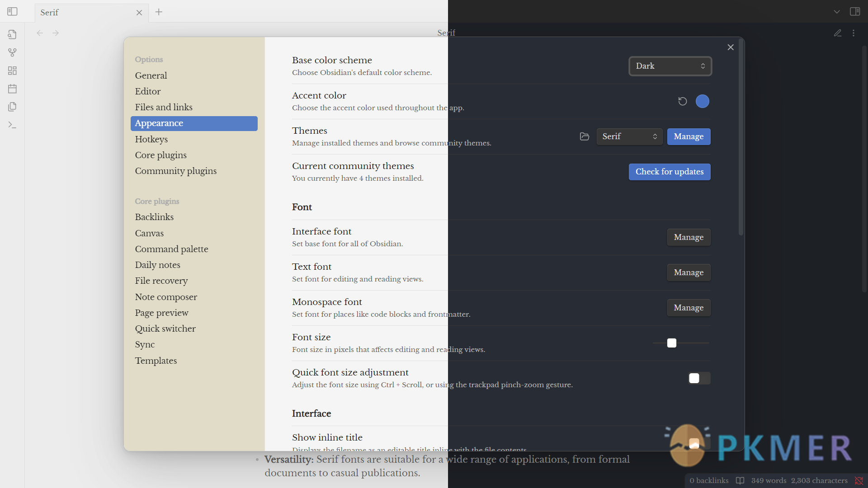Open Quick switcher plugin settings

(194, 328)
